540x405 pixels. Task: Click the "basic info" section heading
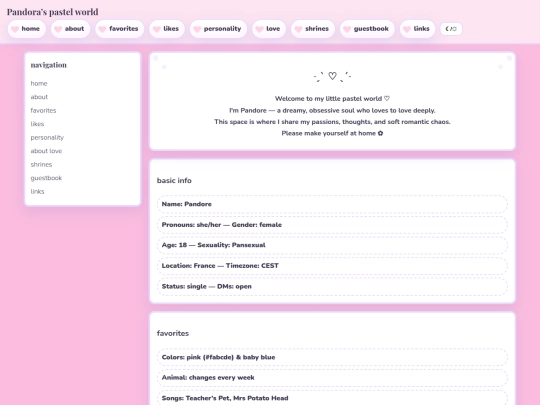click(x=174, y=180)
